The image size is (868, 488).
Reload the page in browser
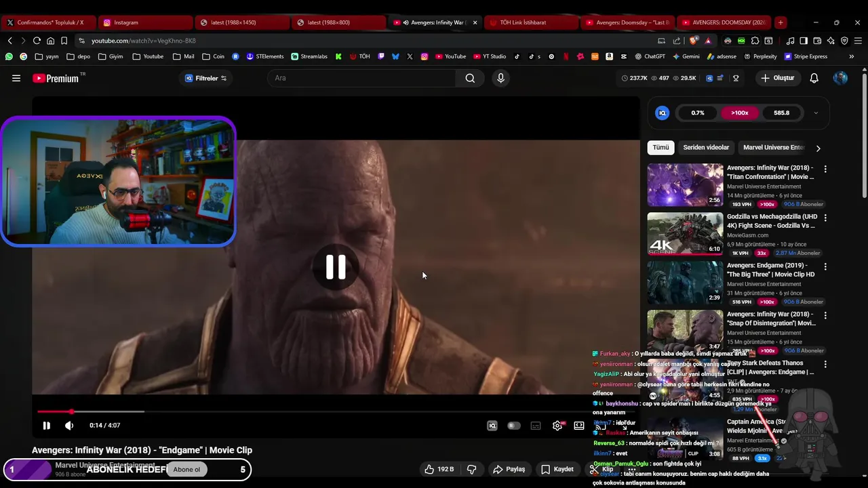(37, 41)
